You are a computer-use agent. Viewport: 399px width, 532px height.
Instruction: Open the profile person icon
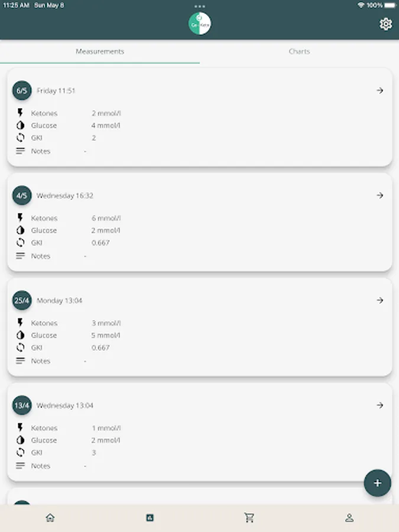[349, 518]
